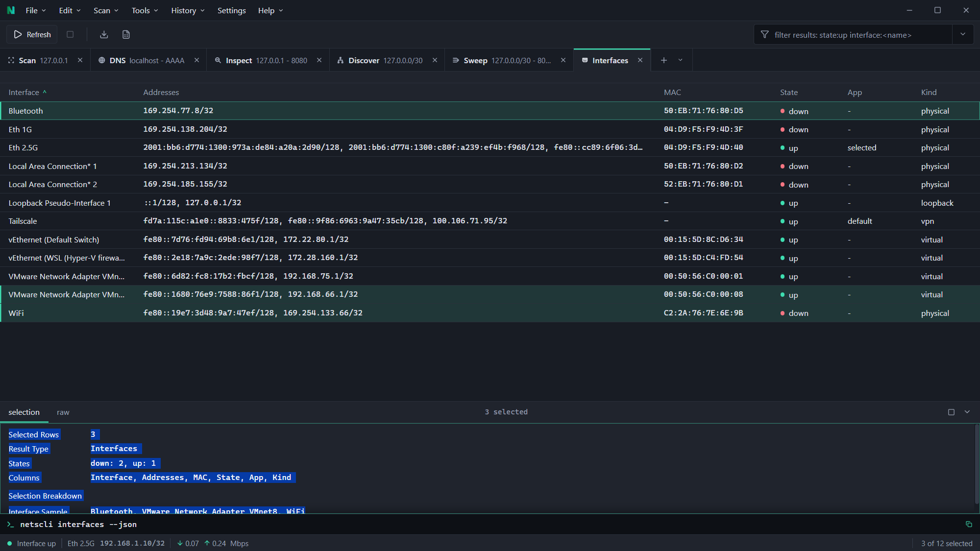Open Settings from the menu bar

click(x=232, y=10)
